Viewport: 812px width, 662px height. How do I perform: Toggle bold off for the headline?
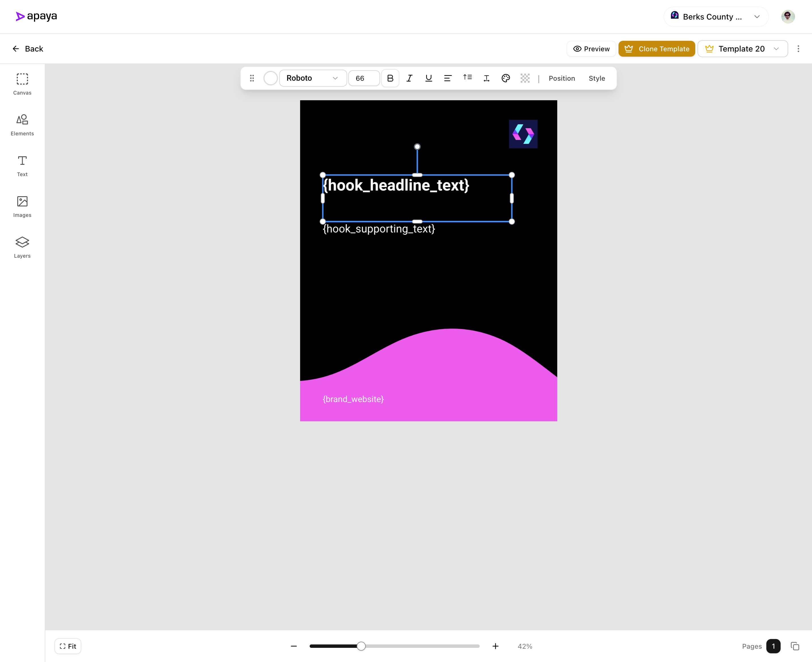point(390,78)
